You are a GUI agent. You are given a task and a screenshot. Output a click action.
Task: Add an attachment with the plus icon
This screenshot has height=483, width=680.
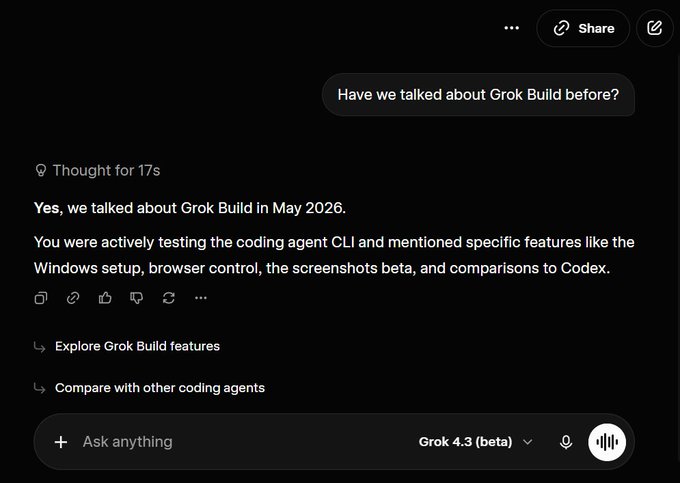[x=61, y=442]
